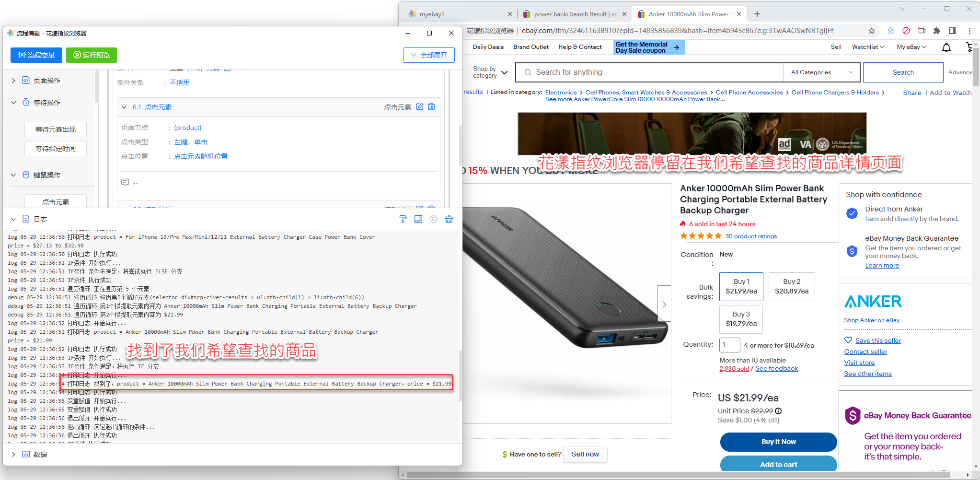
Task: Open eBay notifications bell
Action: pyautogui.click(x=946, y=47)
